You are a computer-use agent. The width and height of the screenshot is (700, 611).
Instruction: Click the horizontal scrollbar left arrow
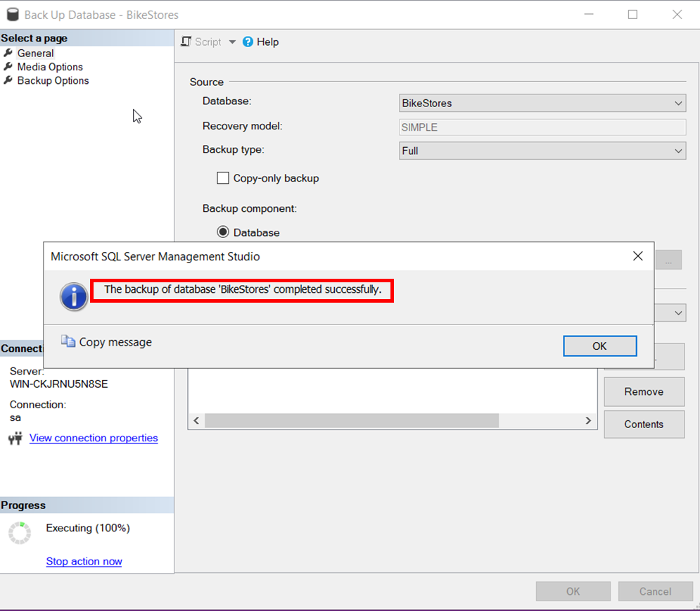(196, 421)
